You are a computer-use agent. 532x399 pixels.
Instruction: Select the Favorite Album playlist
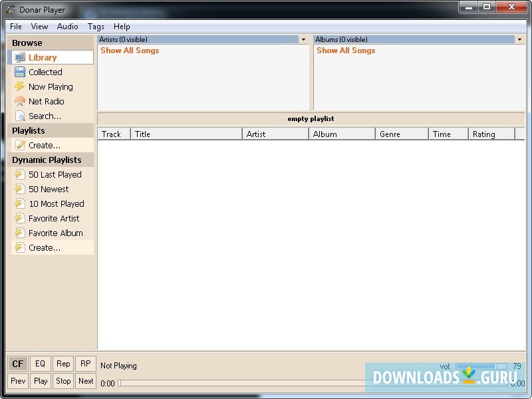pos(53,233)
